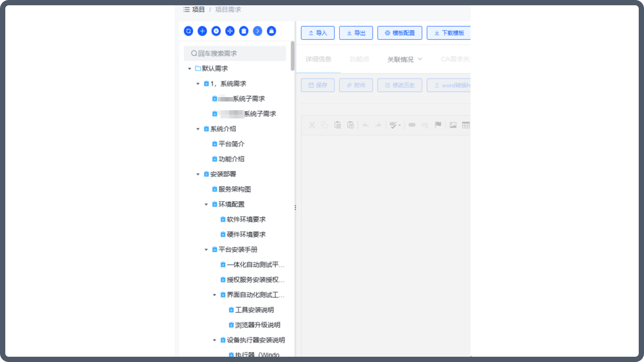Select 软件环境要求 tree row
Image resolution: width=644 pixels, height=362 pixels.
243,219
